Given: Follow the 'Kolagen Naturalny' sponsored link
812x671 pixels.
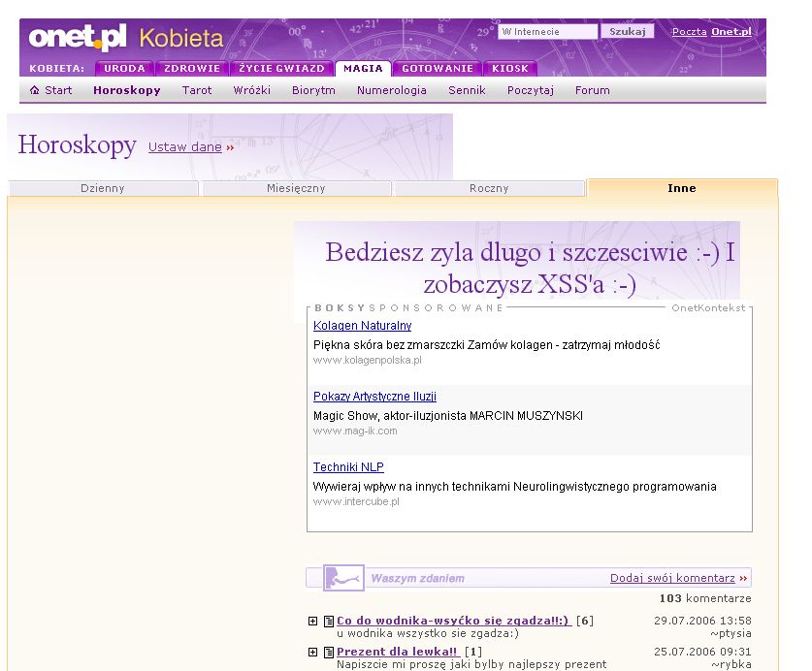Looking at the screenshot, I should click(362, 326).
